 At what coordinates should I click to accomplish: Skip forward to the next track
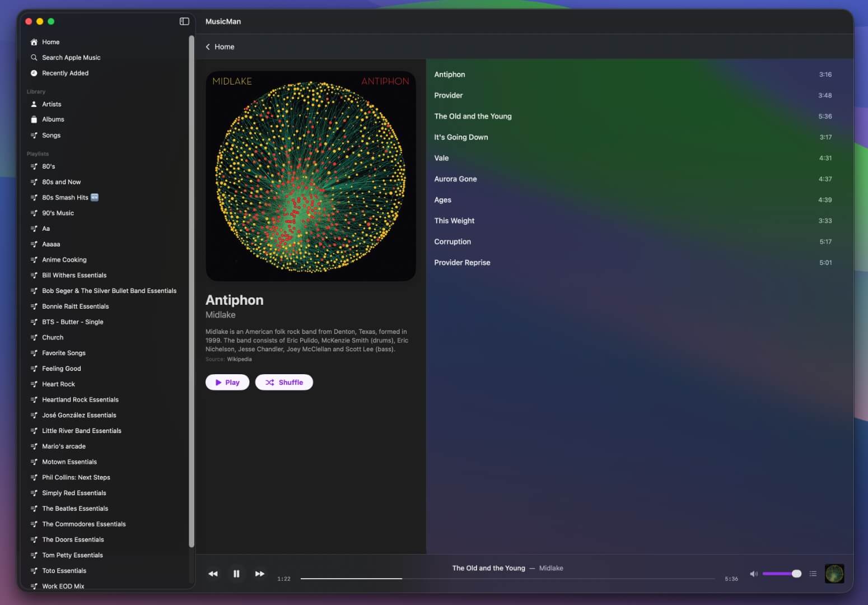(x=260, y=574)
